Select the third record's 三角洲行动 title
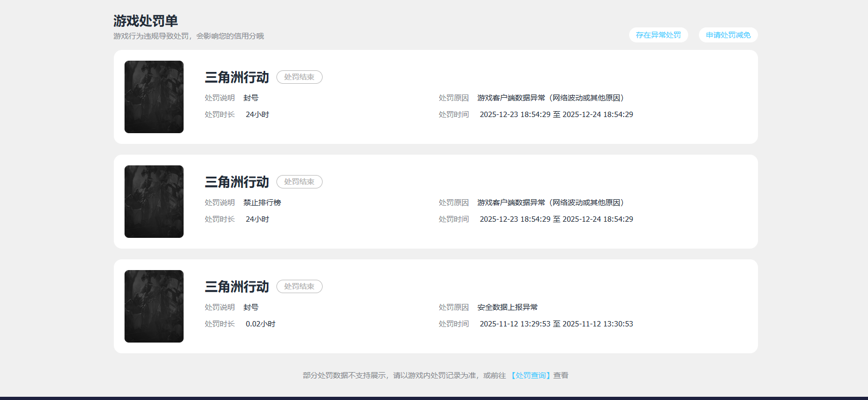 pyautogui.click(x=237, y=287)
